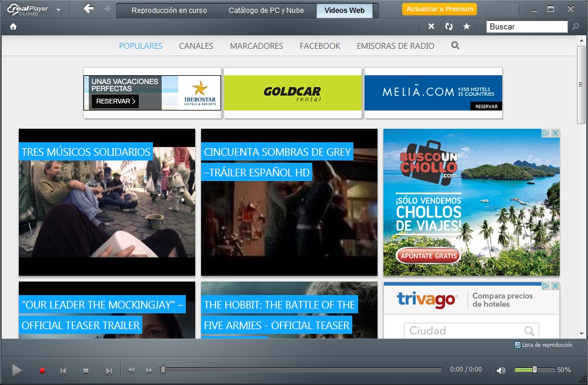Open the MARCADORES section
Viewport: 588px width, 385px height.
(x=256, y=46)
